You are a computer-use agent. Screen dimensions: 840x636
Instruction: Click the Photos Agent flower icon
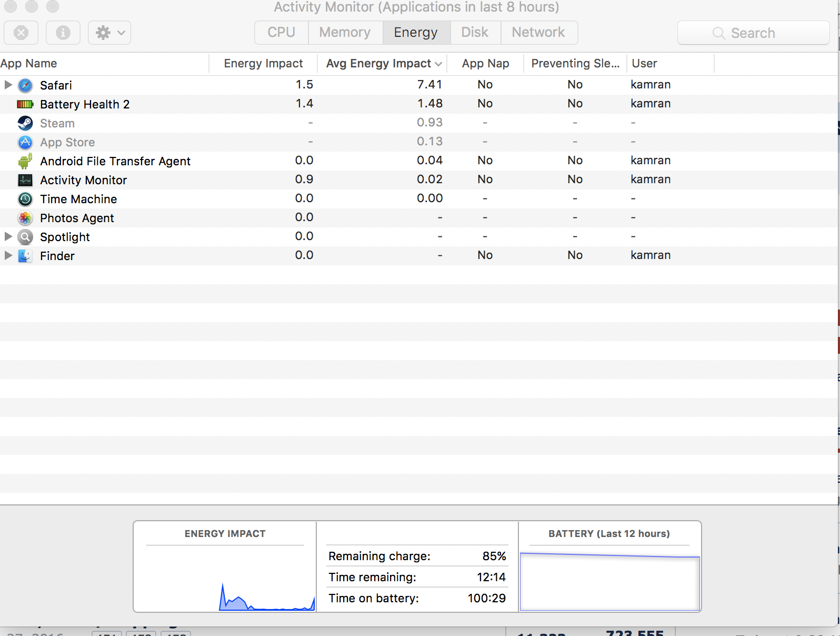tap(25, 218)
